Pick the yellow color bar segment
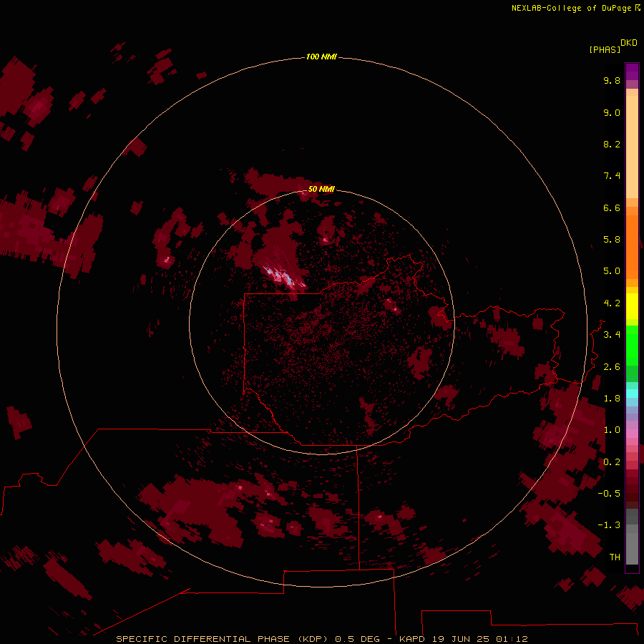The height and width of the screenshot is (644, 644). pos(632,306)
